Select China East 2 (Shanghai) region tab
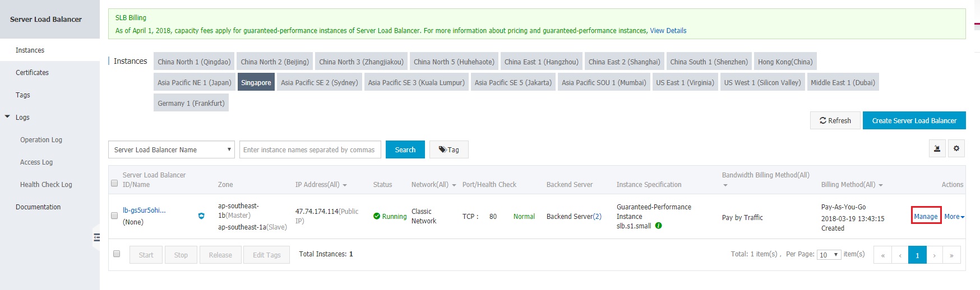This screenshot has width=980, height=290. tap(625, 62)
